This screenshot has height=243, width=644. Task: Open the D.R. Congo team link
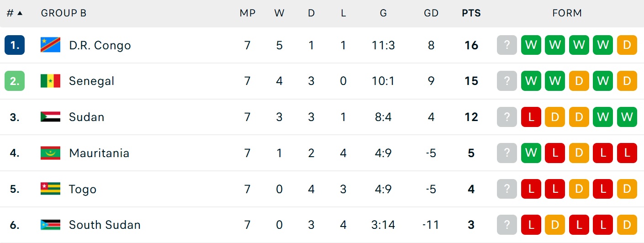100,45
